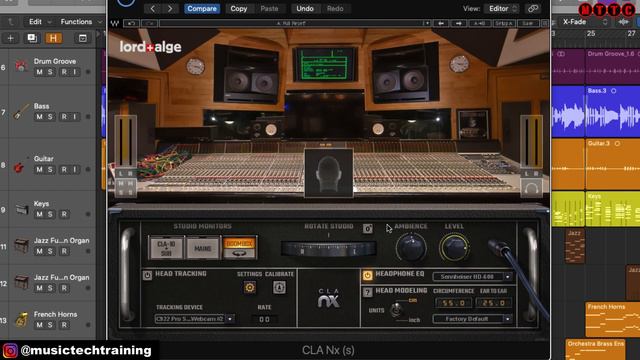640x360 pixels.
Task: Select CLA-10 plus Sub studio monitors
Action: point(166,247)
